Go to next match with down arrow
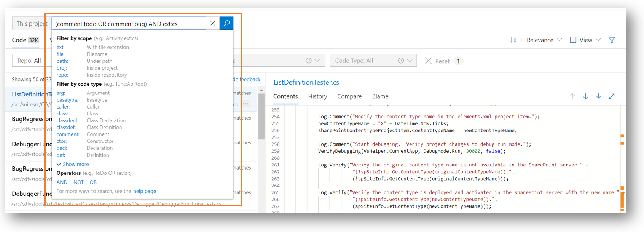This screenshot has width=644, height=232. point(585,96)
